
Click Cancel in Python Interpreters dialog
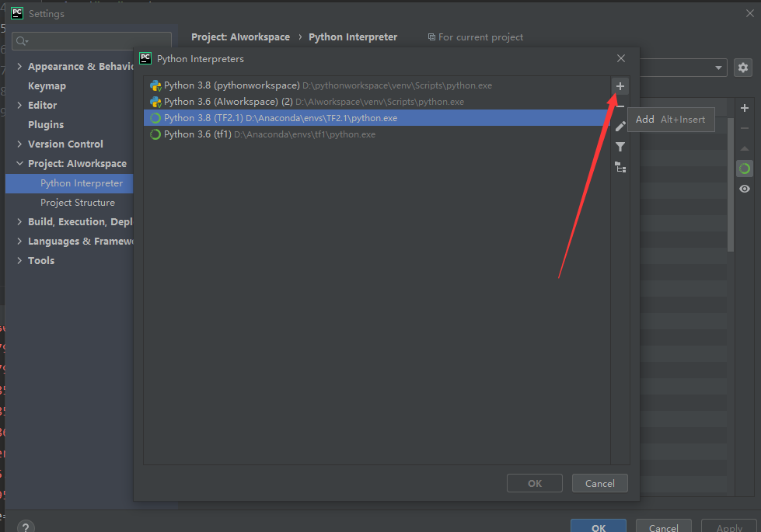(x=600, y=484)
